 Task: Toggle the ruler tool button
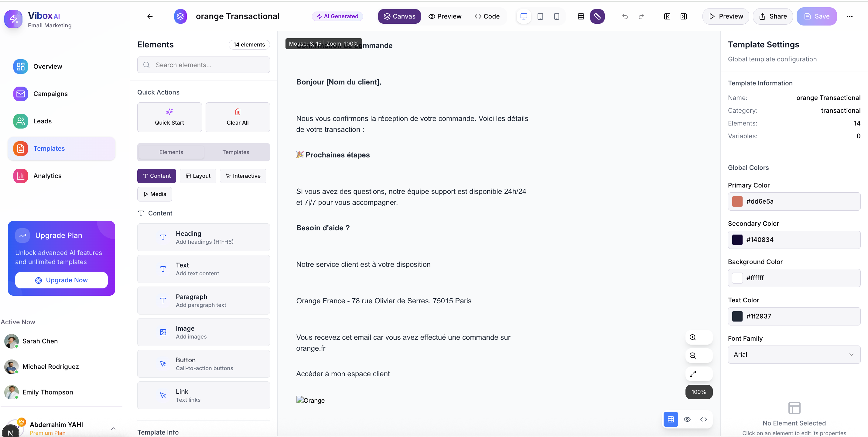click(x=597, y=16)
